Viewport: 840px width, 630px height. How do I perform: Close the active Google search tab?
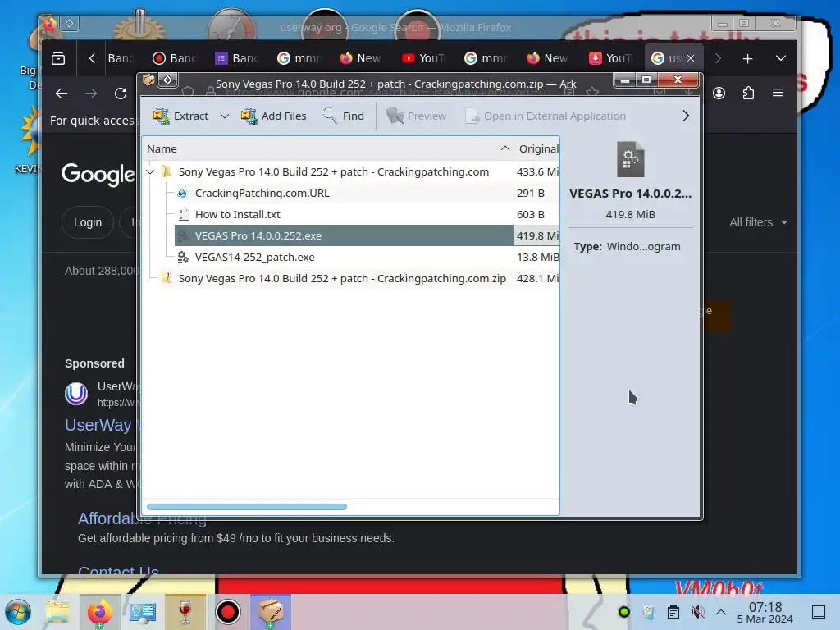pyautogui.click(x=691, y=58)
